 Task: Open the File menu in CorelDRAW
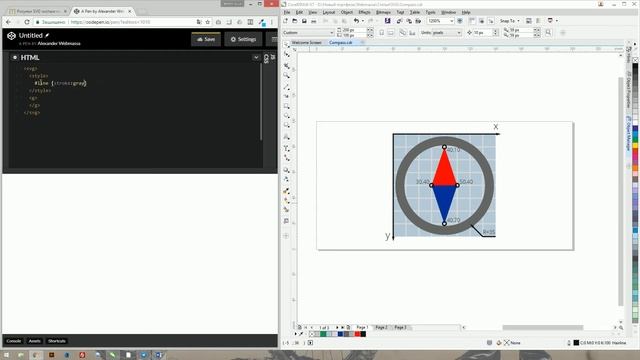tap(287, 12)
